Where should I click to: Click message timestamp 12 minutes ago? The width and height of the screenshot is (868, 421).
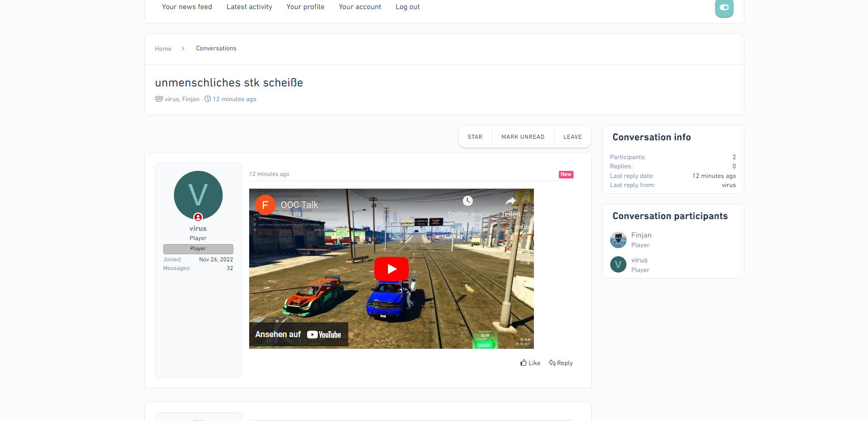269,174
